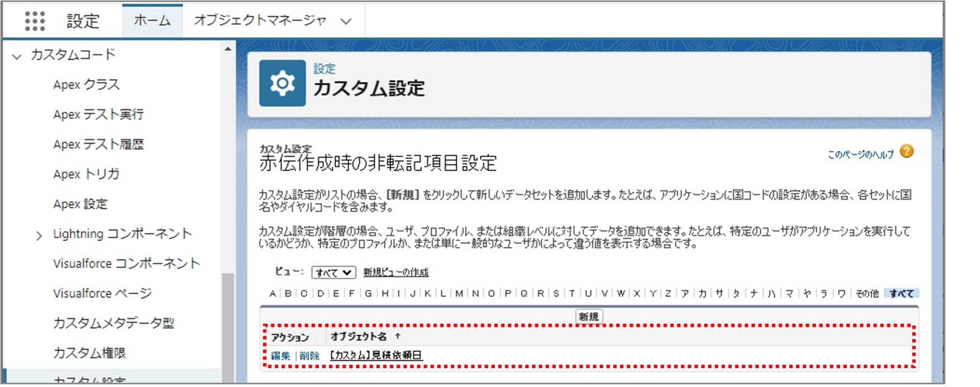Open the ビュー すべて dropdown
Screen dimensions: 980x387
[x=334, y=272]
